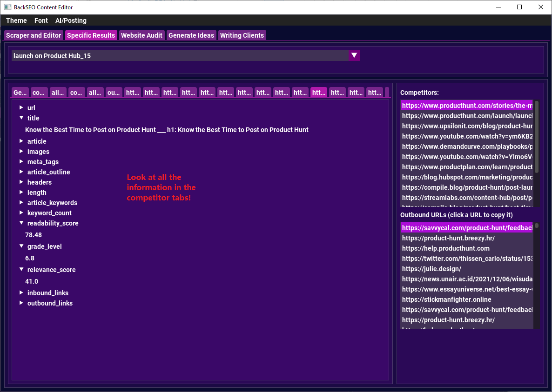Screen dimensions: 552x392
Task: Copy outbound URL essayuniverse.net/best-essay
Action: [x=467, y=289]
